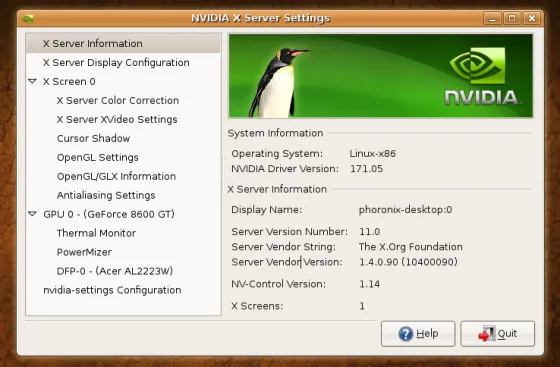
Task: Click the NV-Control Version value 1.14
Action: click(x=370, y=284)
